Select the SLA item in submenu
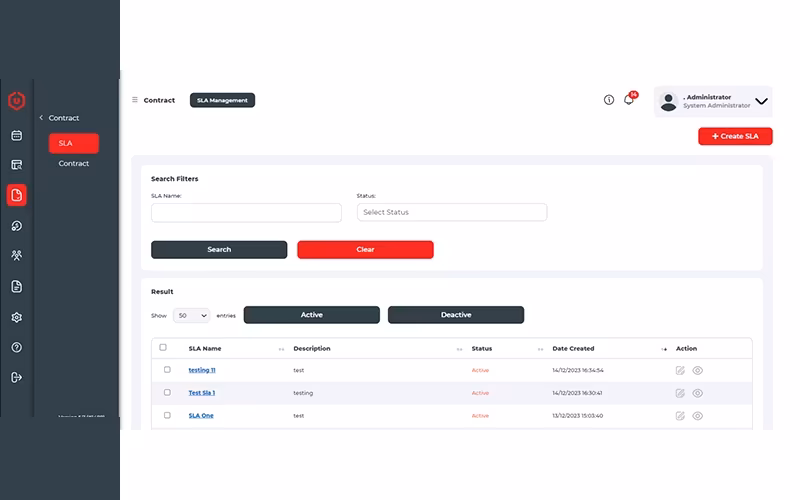The height and width of the screenshot is (500, 800). pyautogui.click(x=74, y=143)
